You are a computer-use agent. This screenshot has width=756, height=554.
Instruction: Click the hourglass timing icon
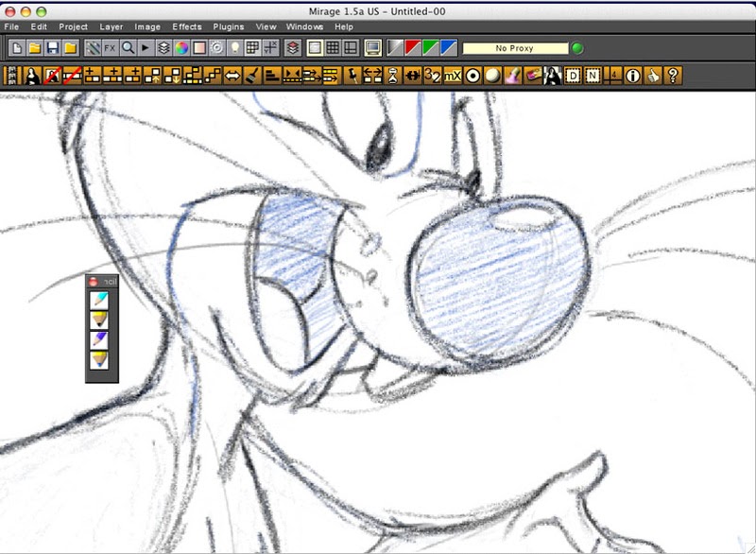tap(392, 76)
